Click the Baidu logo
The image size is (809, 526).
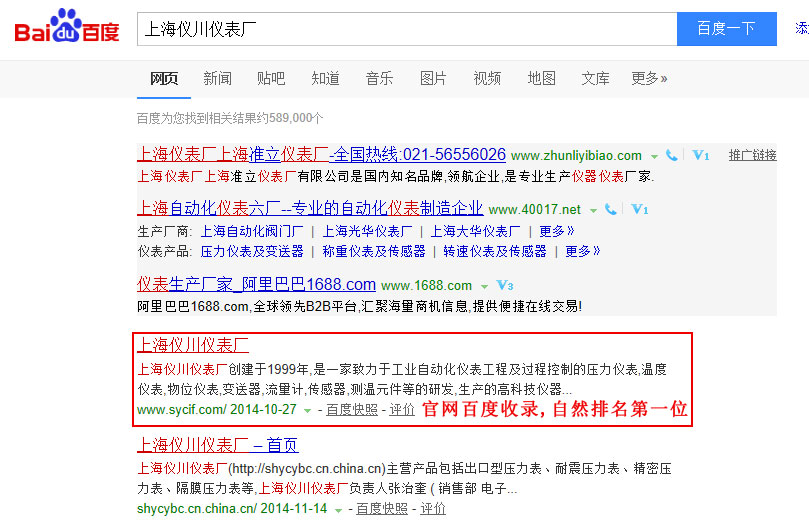click(x=67, y=26)
